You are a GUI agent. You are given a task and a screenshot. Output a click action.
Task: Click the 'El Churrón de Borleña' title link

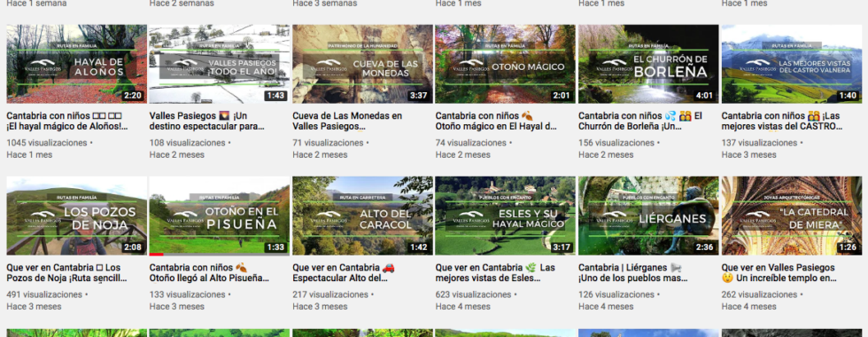(640, 121)
